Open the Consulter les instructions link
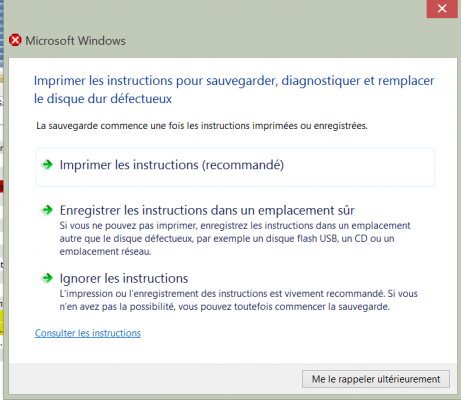 click(88, 333)
